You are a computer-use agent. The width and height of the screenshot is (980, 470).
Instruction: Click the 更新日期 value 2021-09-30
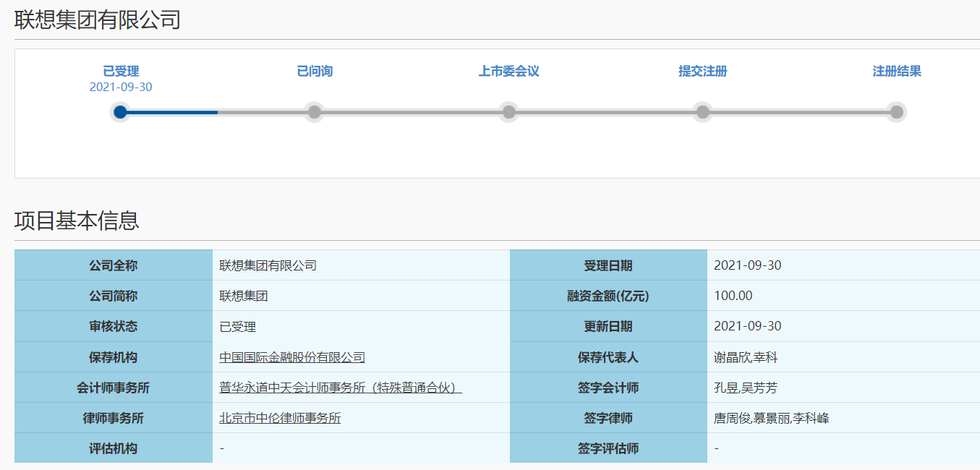748,326
